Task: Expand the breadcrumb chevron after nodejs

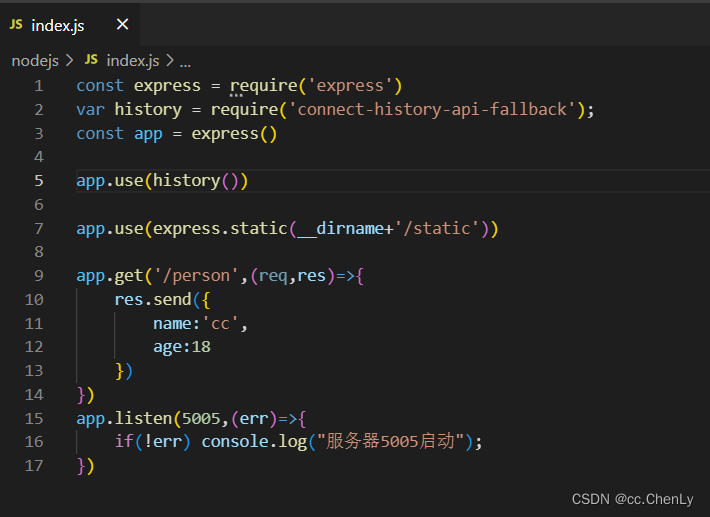Action: (70, 61)
